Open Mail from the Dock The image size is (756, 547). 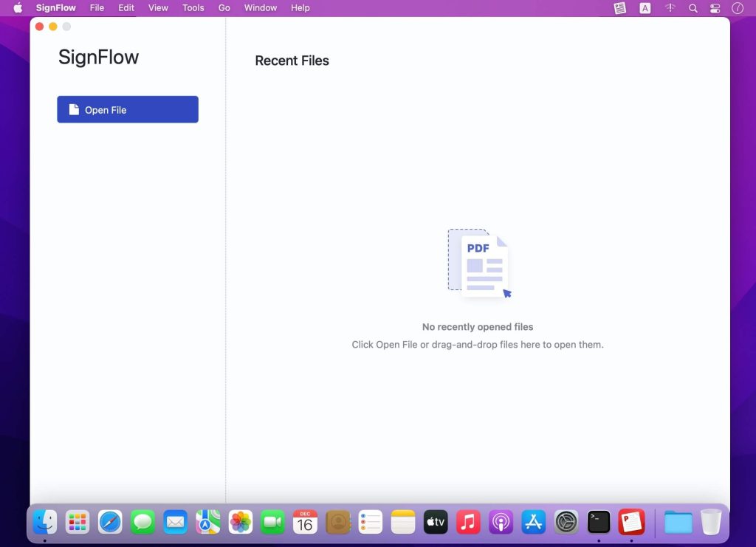pyautogui.click(x=175, y=522)
